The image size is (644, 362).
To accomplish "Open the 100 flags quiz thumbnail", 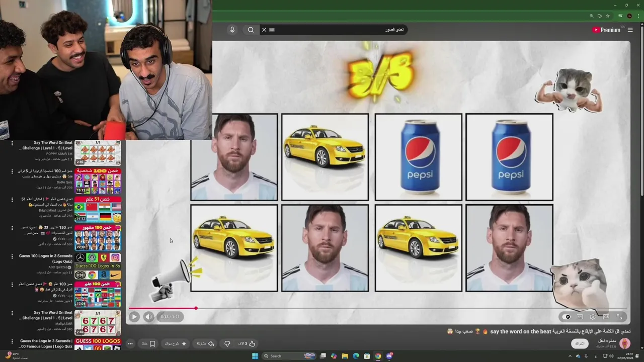I will tap(98, 294).
